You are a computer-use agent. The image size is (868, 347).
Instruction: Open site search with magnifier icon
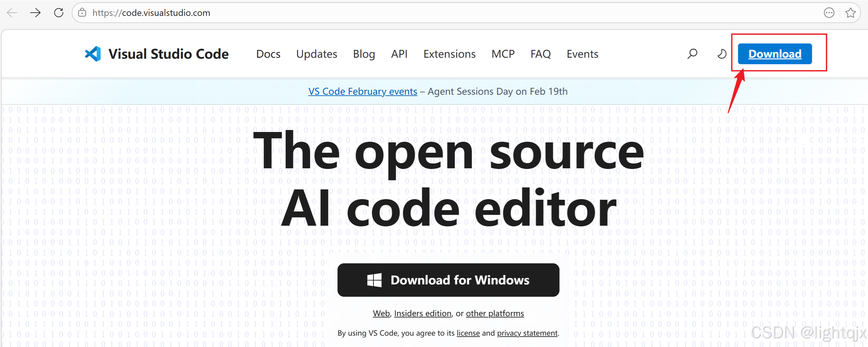(x=692, y=54)
